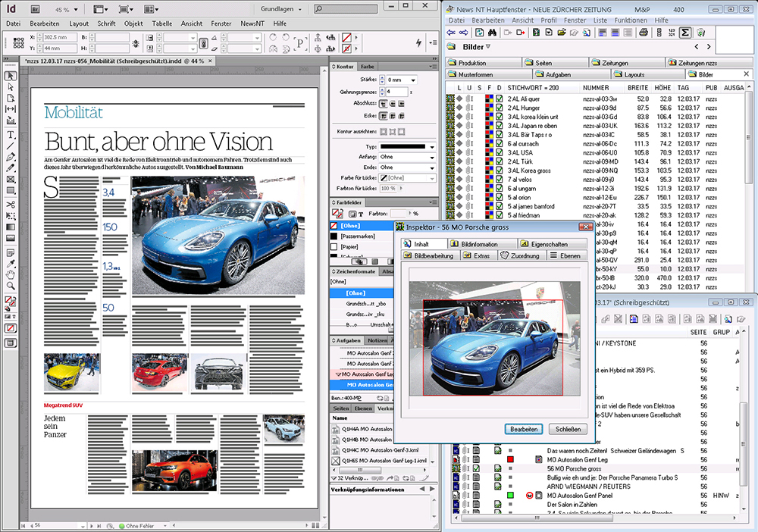
Task: Open the 45 % zoom level dropdown
Action: tap(76, 10)
